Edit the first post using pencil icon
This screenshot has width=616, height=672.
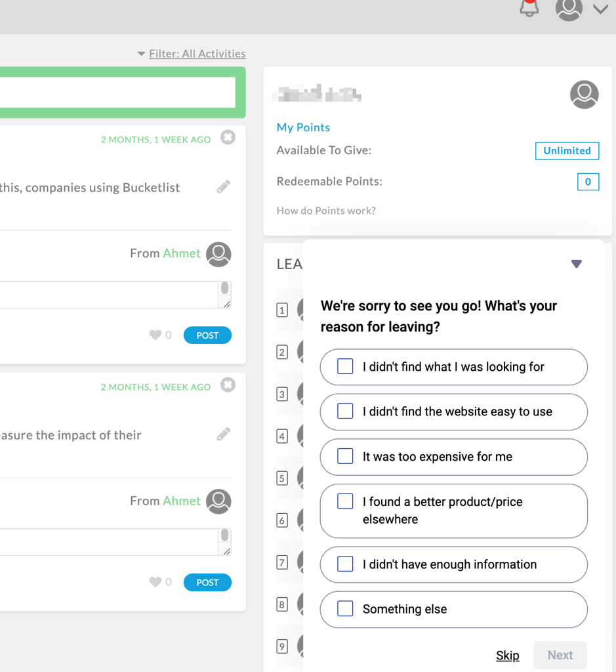224,187
